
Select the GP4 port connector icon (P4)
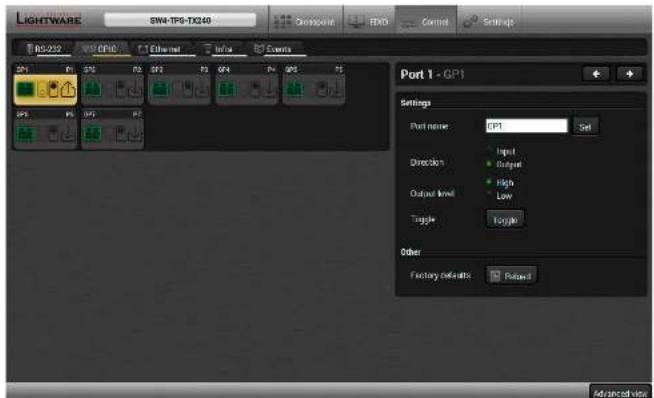(227, 89)
